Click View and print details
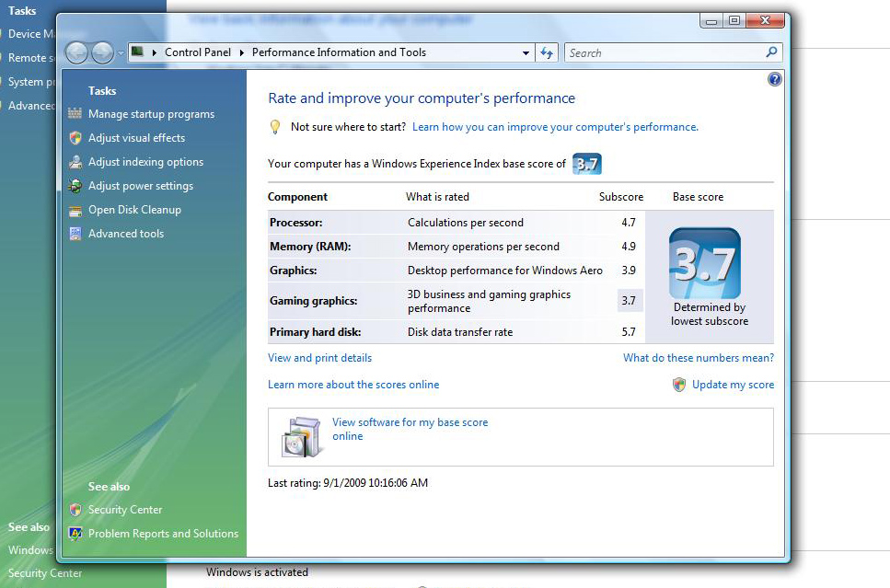Viewport: 890px width, 588px height. pyautogui.click(x=319, y=358)
